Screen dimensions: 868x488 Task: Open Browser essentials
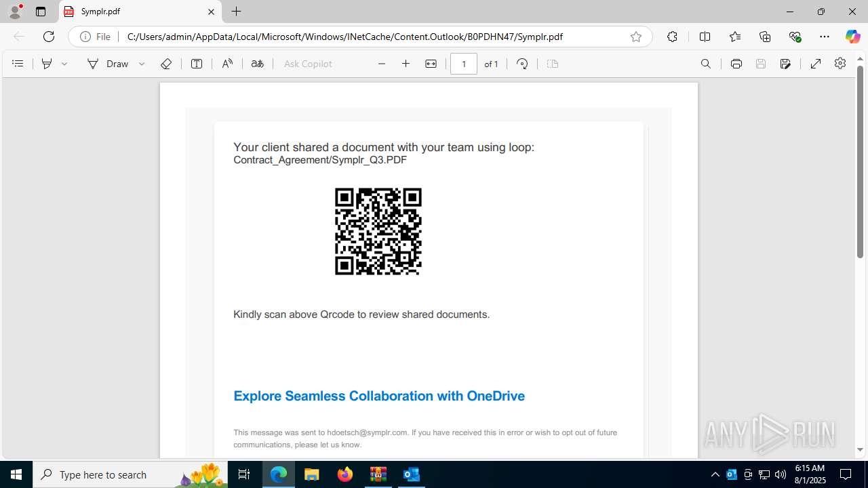[795, 37]
